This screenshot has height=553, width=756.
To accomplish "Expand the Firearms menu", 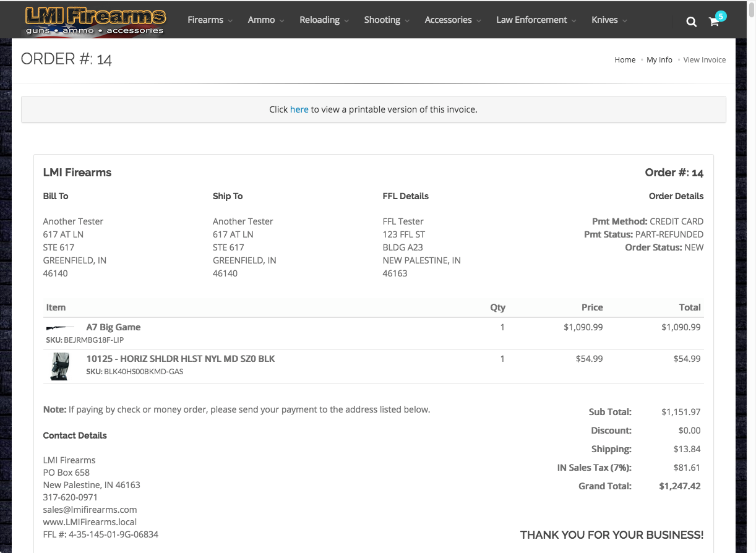I will pyautogui.click(x=210, y=20).
